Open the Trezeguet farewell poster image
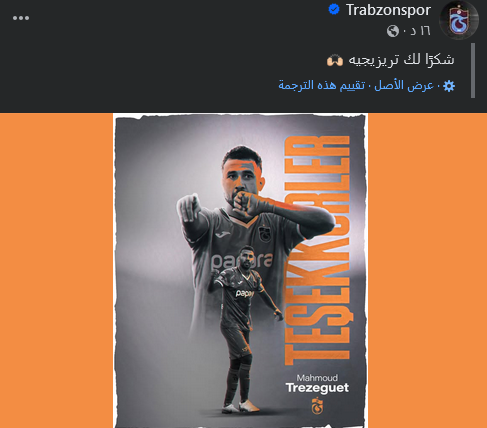 240,270
